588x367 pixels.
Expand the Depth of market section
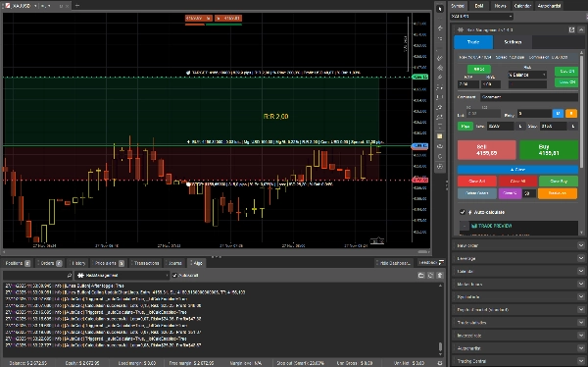tap(519, 309)
